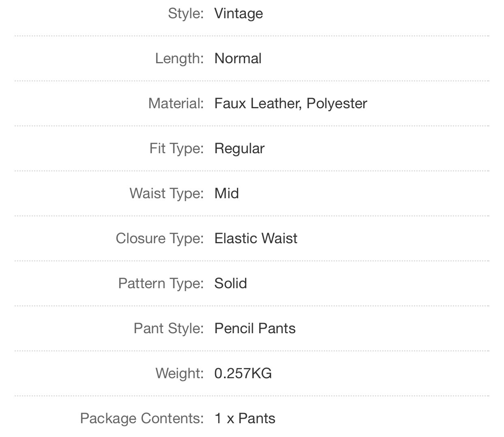Click the "Waist Type:" label
Image resolution: width=504 pixels, height=437 pixels.
pyautogui.click(x=166, y=193)
